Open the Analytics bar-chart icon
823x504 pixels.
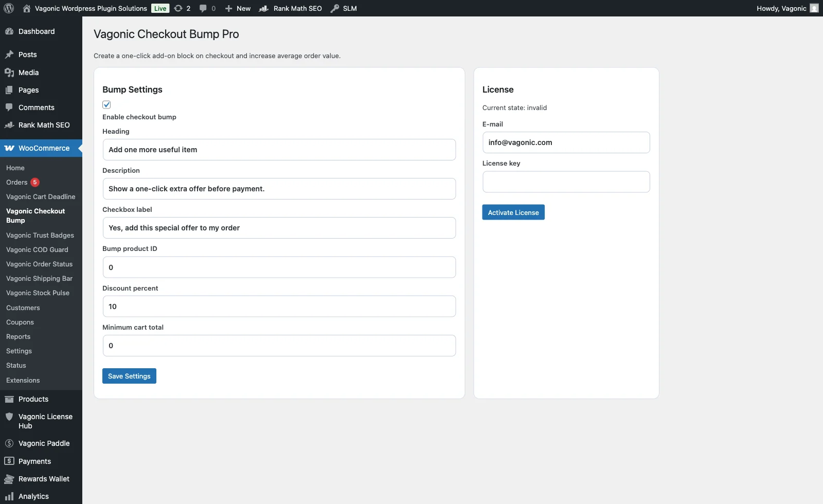[9, 496]
